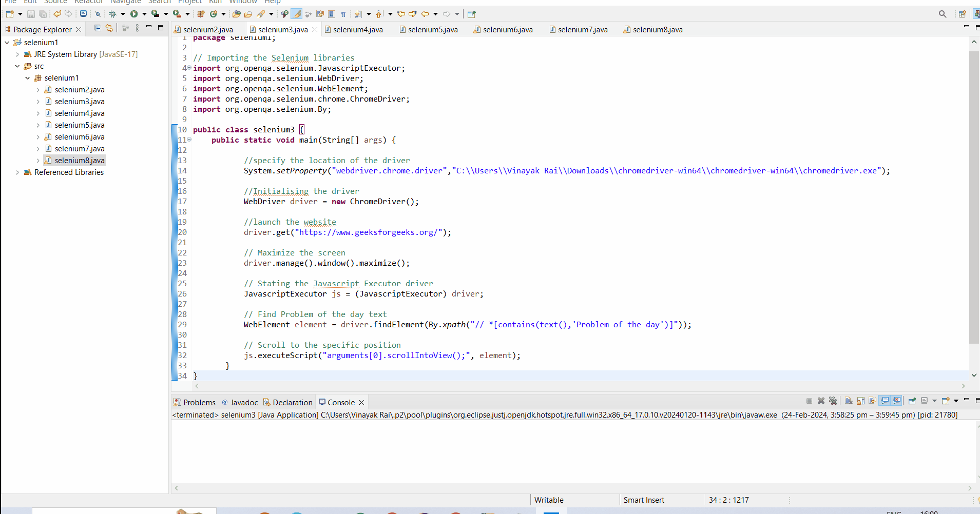The width and height of the screenshot is (980, 514).
Task: Expand JRE System Library node
Action: click(x=17, y=54)
